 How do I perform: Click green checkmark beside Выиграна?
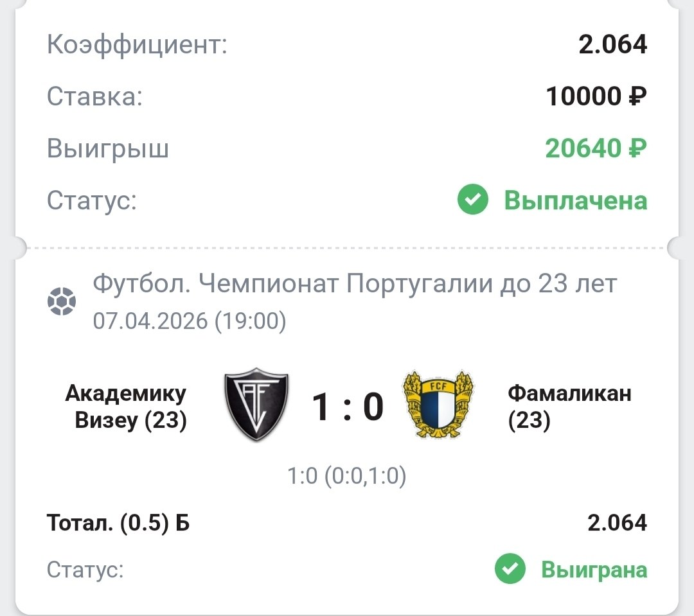(510, 569)
